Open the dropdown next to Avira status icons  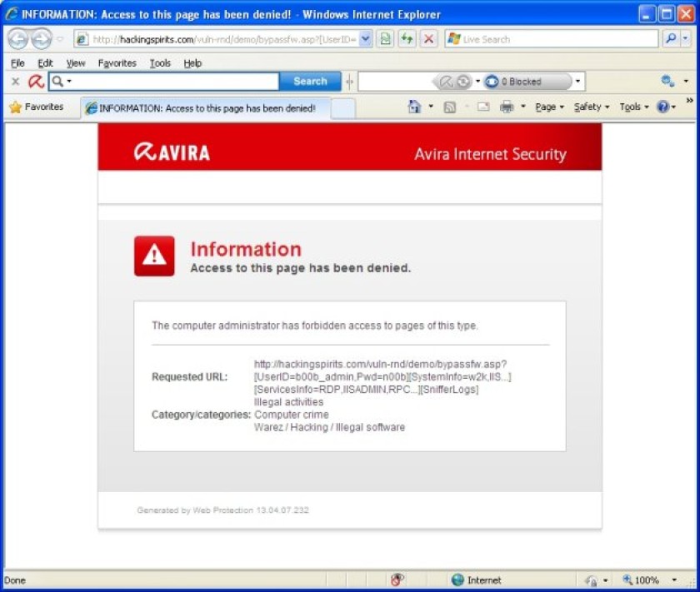[477, 82]
